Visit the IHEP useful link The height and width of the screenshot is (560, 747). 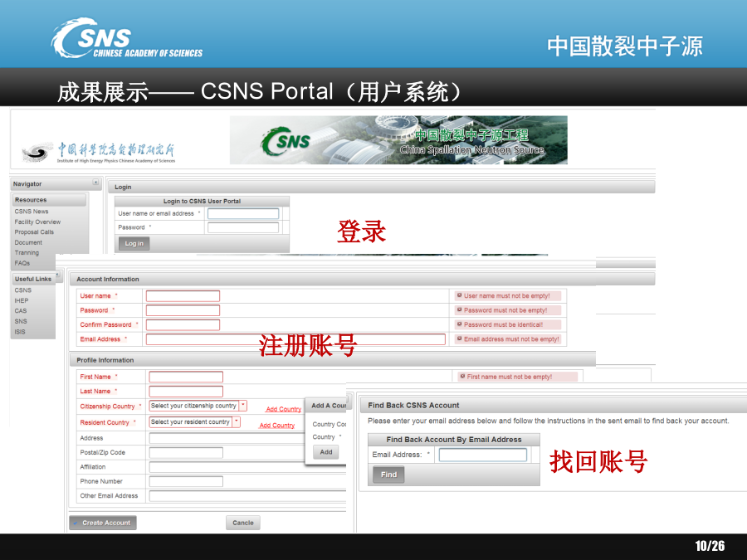[22, 300]
